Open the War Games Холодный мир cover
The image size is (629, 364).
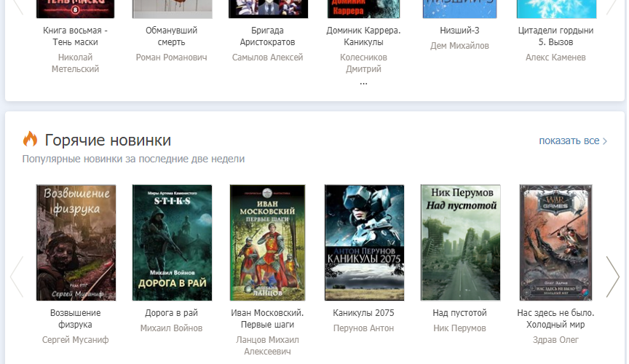[555, 242]
